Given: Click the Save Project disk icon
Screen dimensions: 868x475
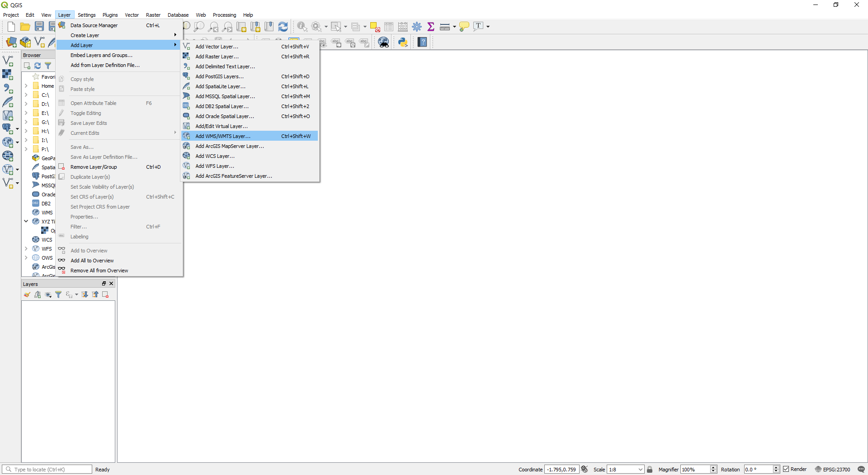Looking at the screenshot, I should pos(39,27).
